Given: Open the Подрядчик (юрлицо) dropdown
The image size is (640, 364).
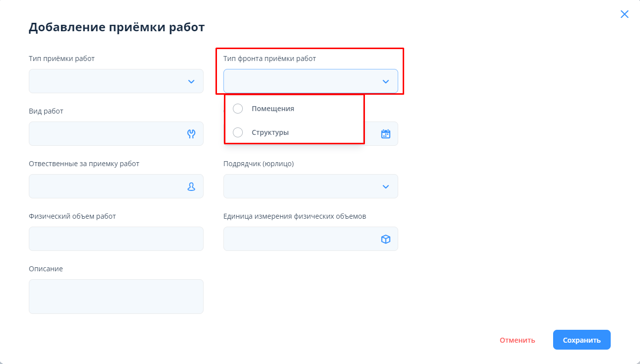Looking at the screenshot, I should click(x=385, y=186).
